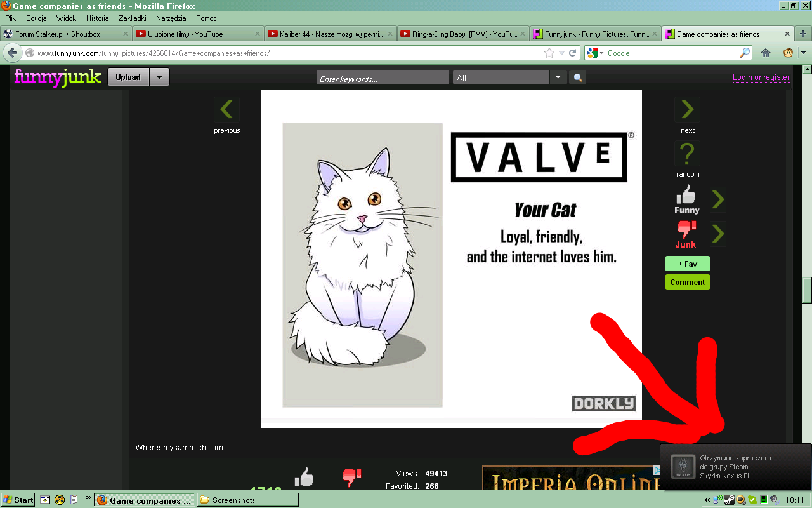Open the Historia menu
This screenshot has width=812, height=508.
(98, 18)
